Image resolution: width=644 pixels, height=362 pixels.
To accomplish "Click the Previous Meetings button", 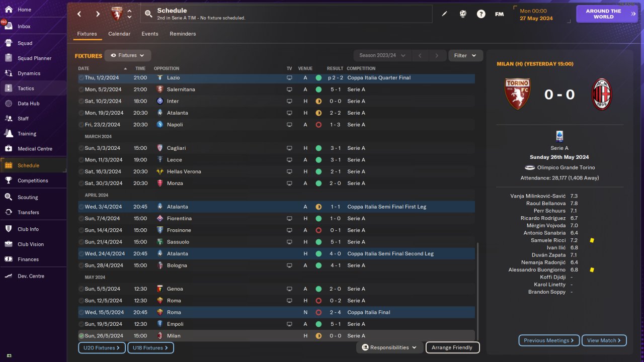I will (549, 340).
